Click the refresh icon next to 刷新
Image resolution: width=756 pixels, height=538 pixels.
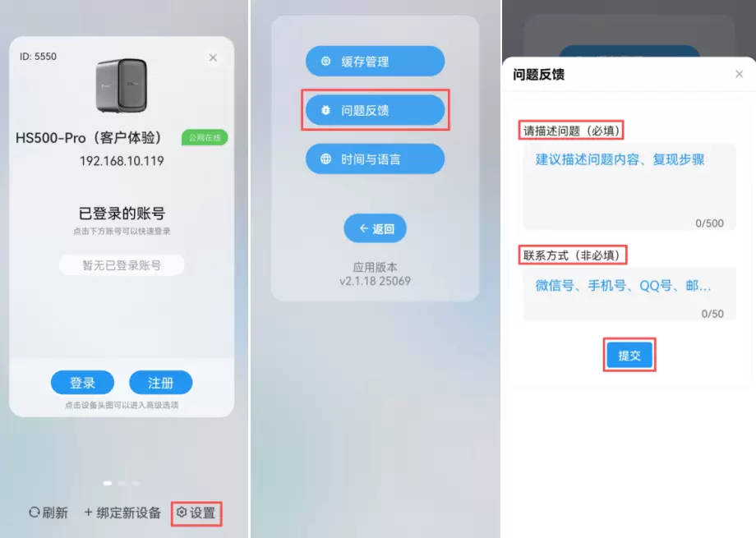pos(35,512)
